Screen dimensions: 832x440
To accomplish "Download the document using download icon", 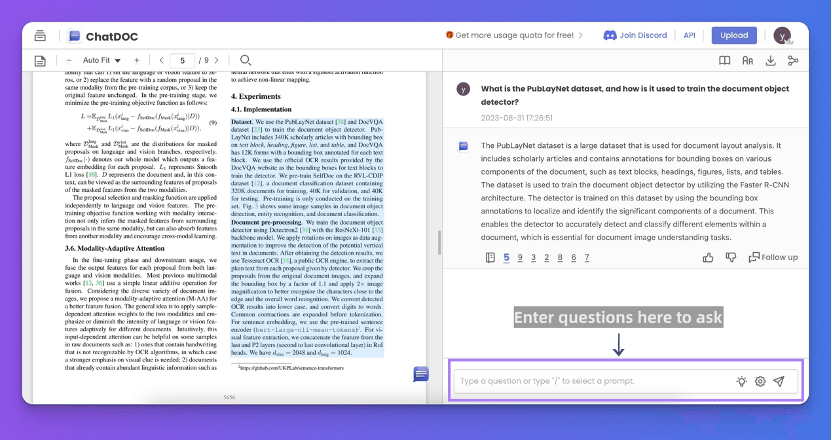I will tap(770, 61).
